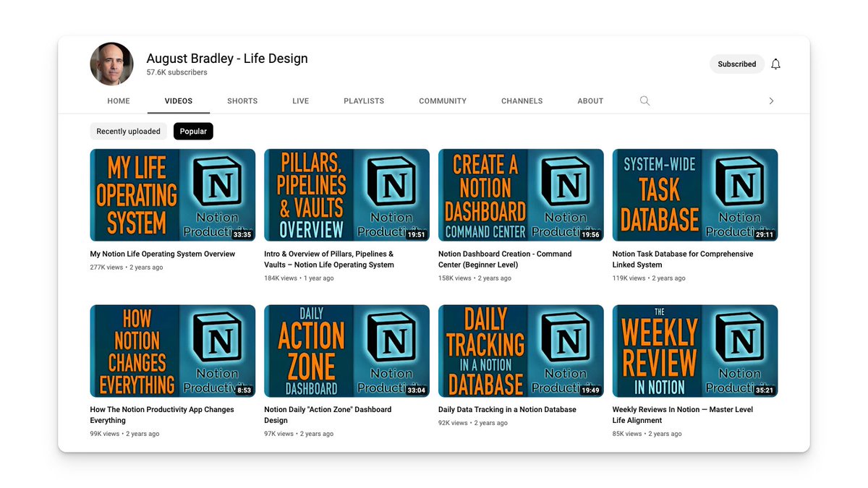Click title Weekly Reviews In Notion — Master Level

(683, 415)
